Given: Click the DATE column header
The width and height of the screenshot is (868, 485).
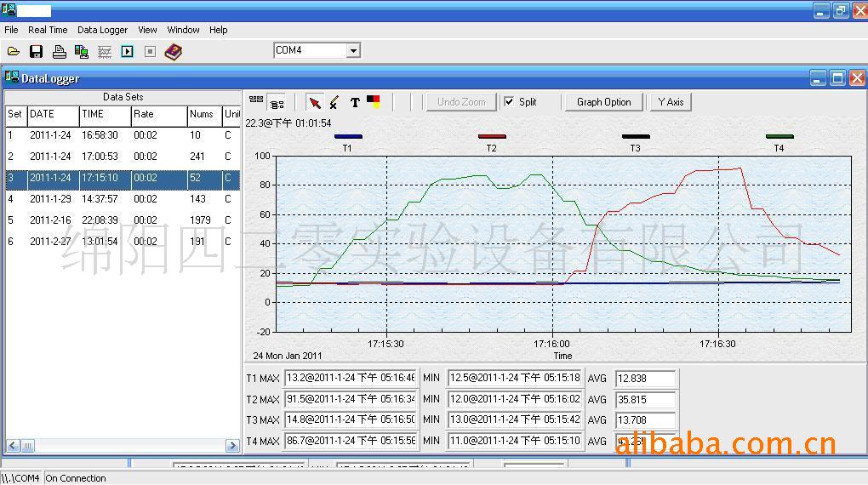Looking at the screenshot, I should tap(53, 115).
